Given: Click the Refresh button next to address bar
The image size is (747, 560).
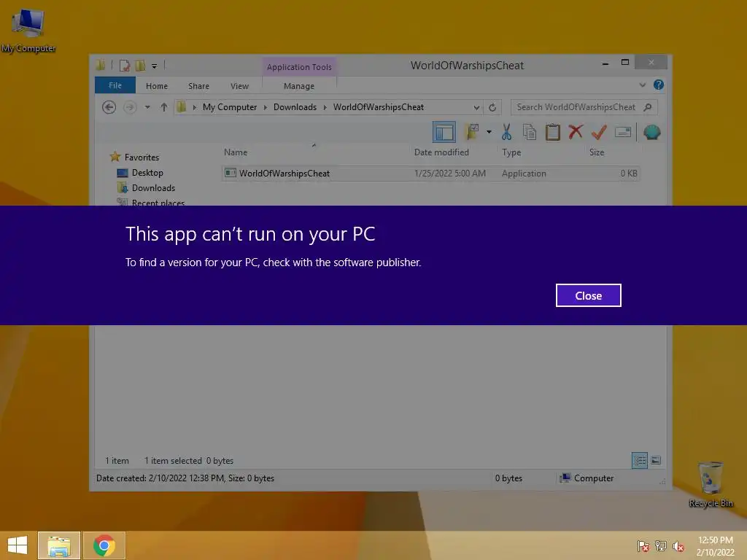Looking at the screenshot, I should click(492, 107).
